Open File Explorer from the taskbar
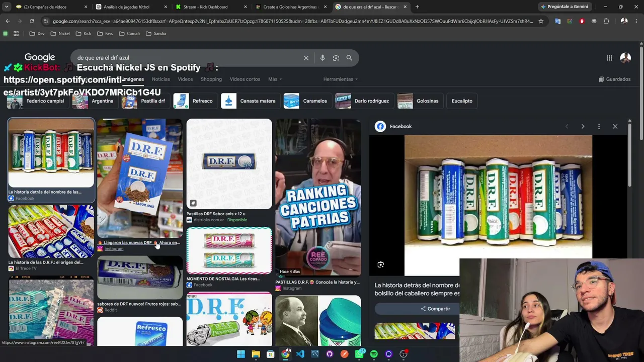 tap(256, 354)
